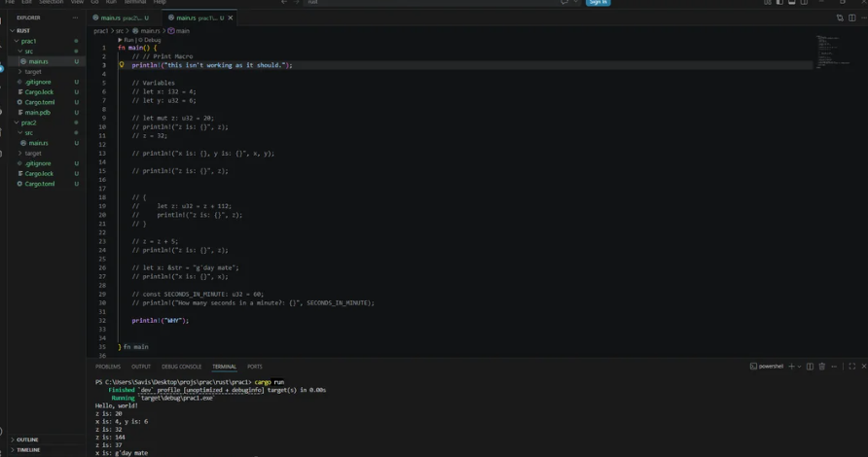
Task: Kill the terminal with the trash icon
Action: coord(822,367)
